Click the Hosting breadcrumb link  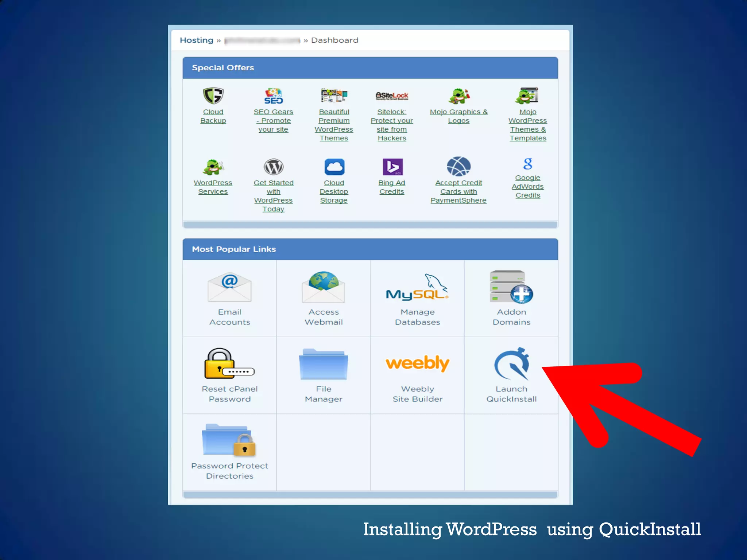(x=196, y=40)
